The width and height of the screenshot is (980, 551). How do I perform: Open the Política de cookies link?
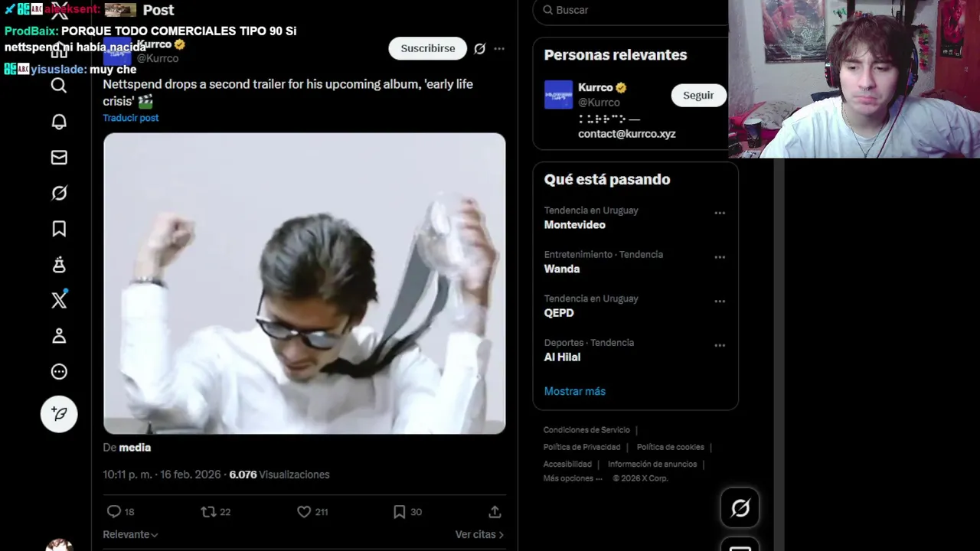(670, 447)
